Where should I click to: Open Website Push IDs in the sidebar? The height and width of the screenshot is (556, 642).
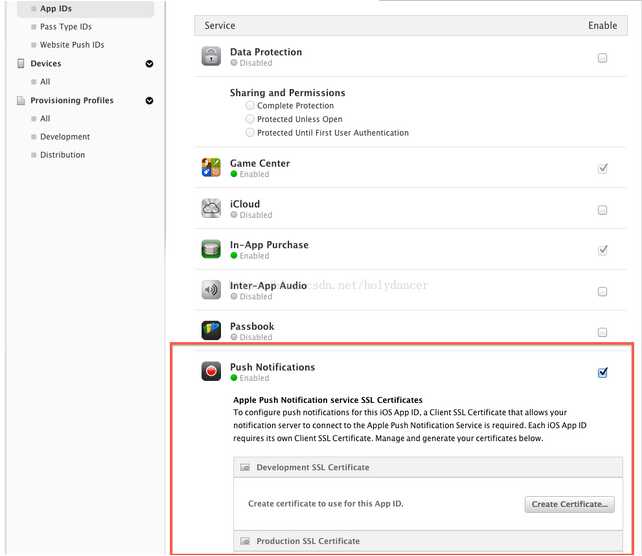(x=72, y=45)
